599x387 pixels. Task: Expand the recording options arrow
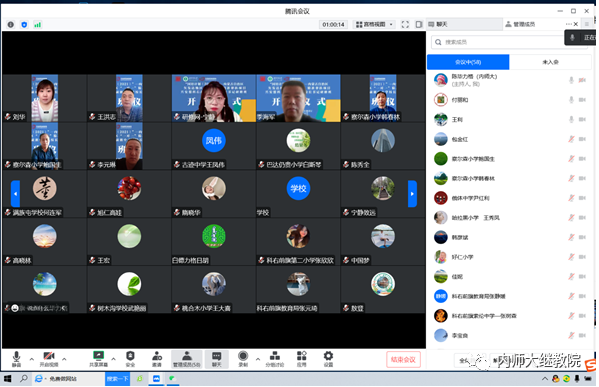(x=258, y=359)
